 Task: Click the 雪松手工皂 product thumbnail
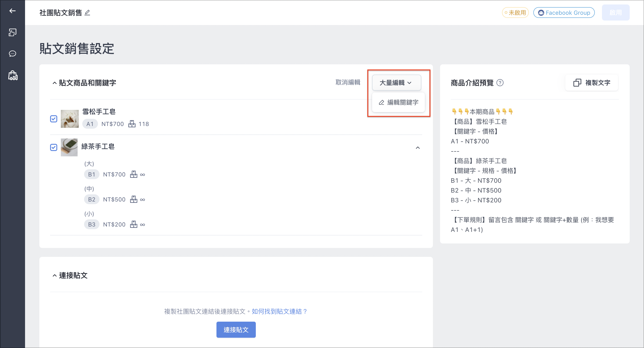70,119
